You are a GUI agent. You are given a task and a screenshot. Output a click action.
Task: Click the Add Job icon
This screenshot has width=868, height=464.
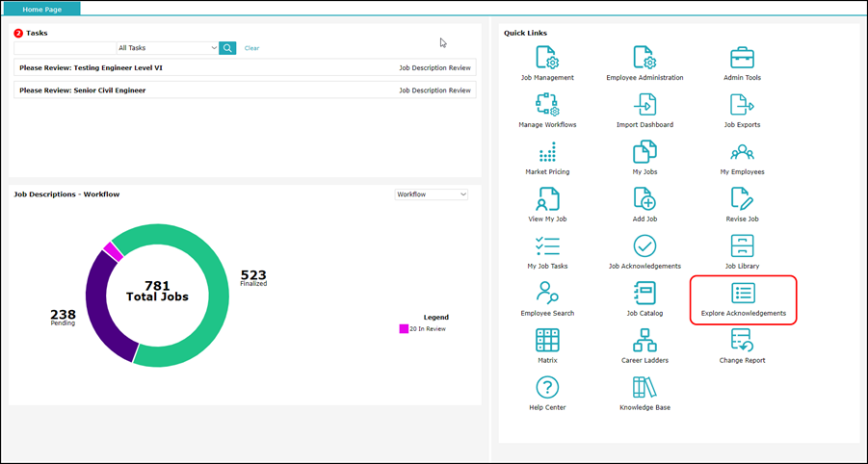644,199
